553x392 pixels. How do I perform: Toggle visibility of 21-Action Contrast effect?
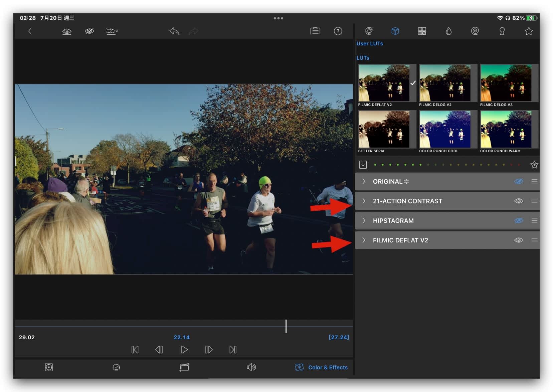pos(518,201)
